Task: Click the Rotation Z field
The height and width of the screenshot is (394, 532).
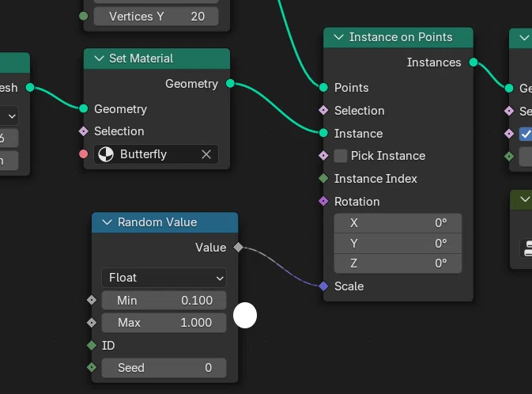Action: (x=398, y=263)
